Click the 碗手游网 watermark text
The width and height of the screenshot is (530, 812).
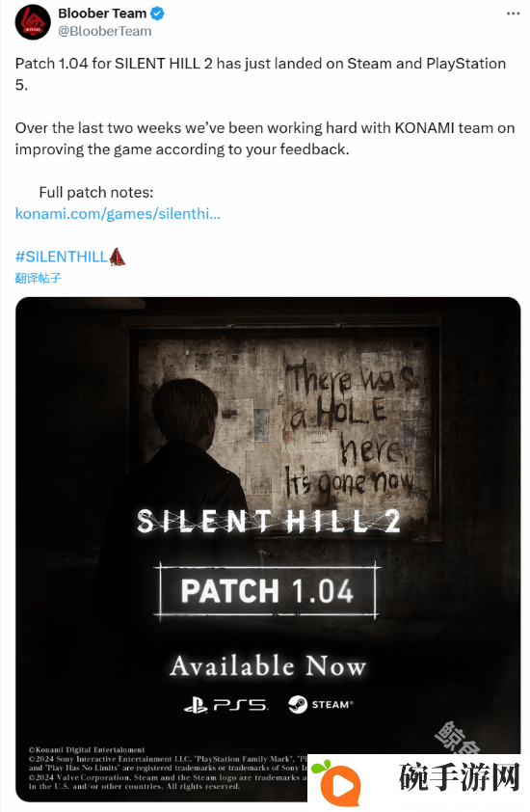(x=460, y=778)
